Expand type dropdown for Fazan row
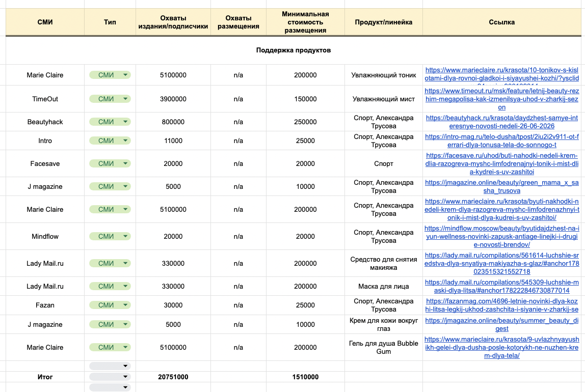Image resolution: width=585 pixels, height=392 pixels. [x=110, y=305]
